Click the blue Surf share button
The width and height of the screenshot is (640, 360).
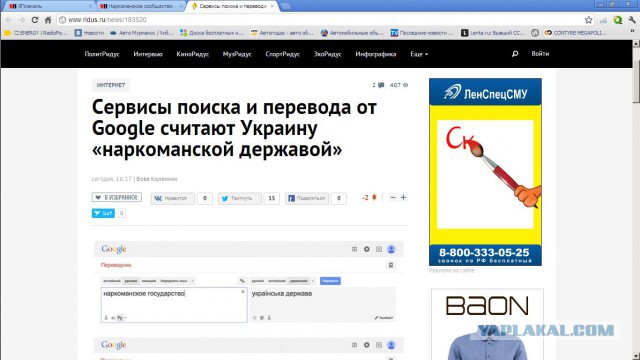tap(103, 213)
